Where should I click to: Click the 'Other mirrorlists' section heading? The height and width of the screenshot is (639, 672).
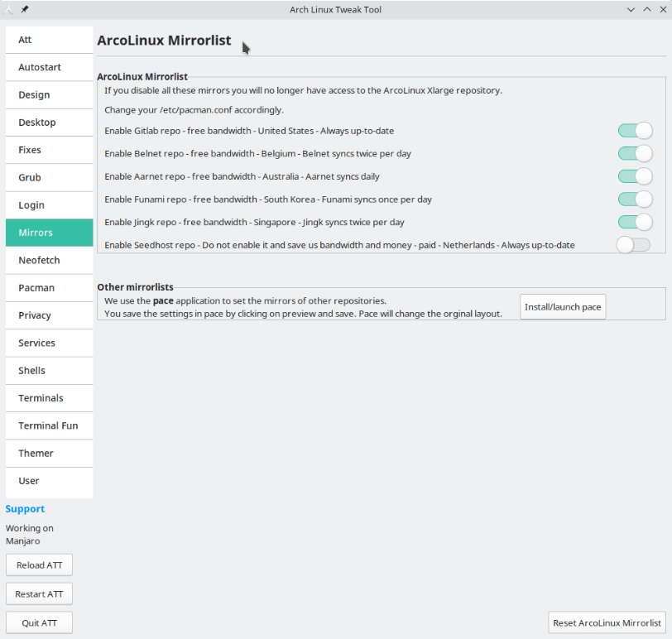click(136, 287)
